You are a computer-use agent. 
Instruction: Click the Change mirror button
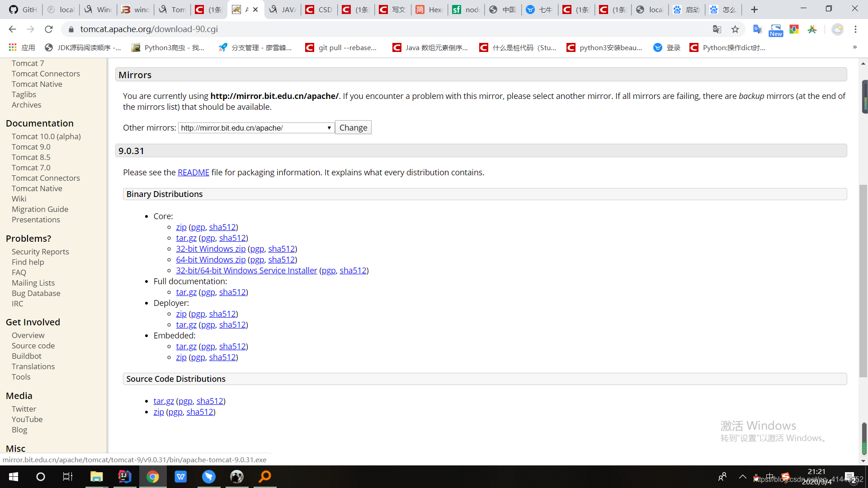pos(353,128)
